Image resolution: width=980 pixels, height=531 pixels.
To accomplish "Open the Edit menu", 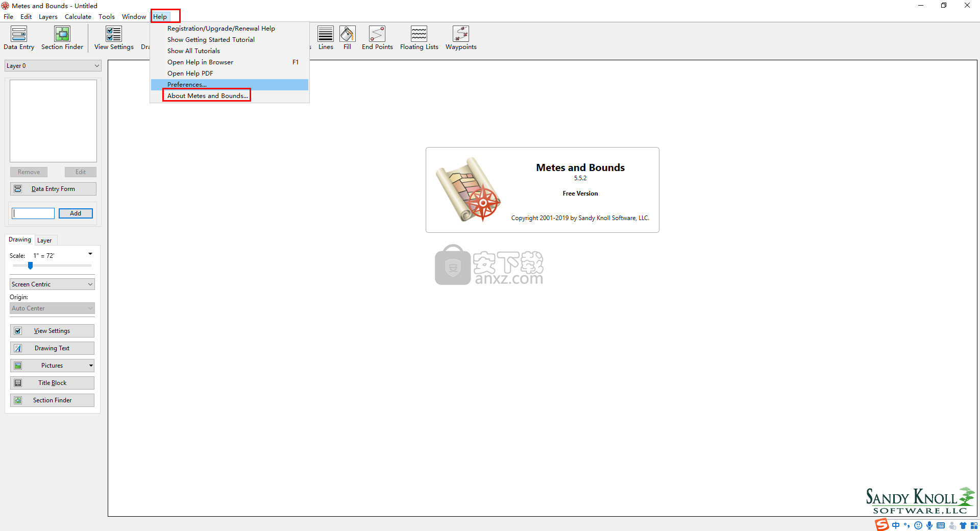I will click(x=26, y=16).
